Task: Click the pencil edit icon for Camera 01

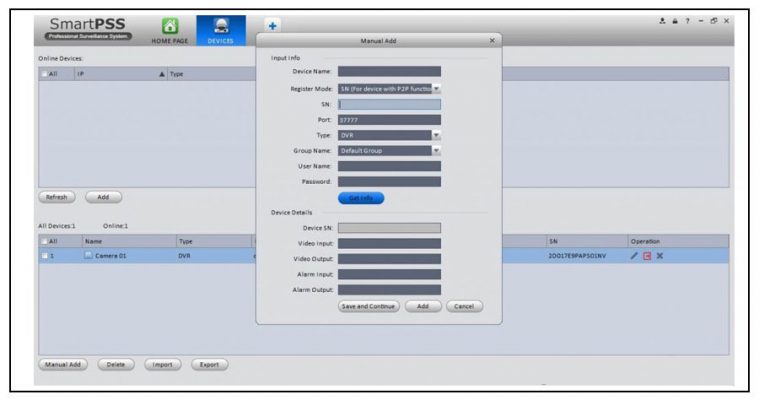Action: coord(633,256)
